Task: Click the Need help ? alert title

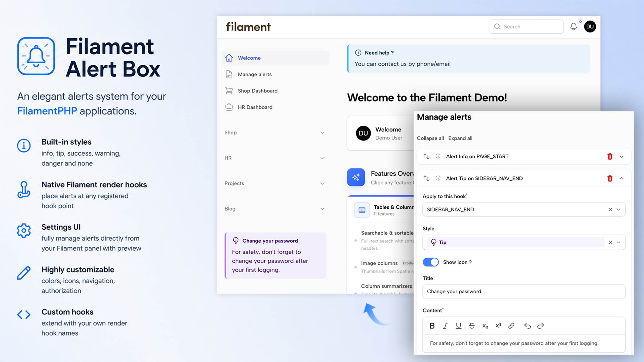Action: tap(379, 53)
